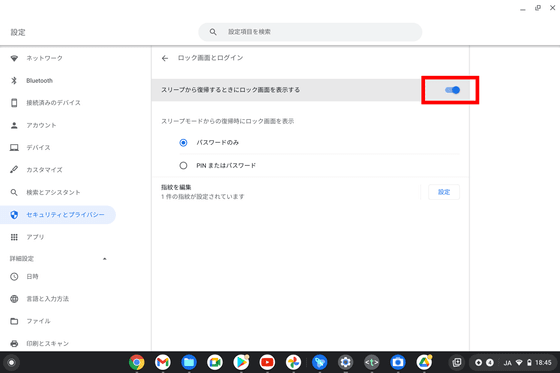Click the JA input method indicator
The height and width of the screenshot is (373, 560).
(508, 363)
